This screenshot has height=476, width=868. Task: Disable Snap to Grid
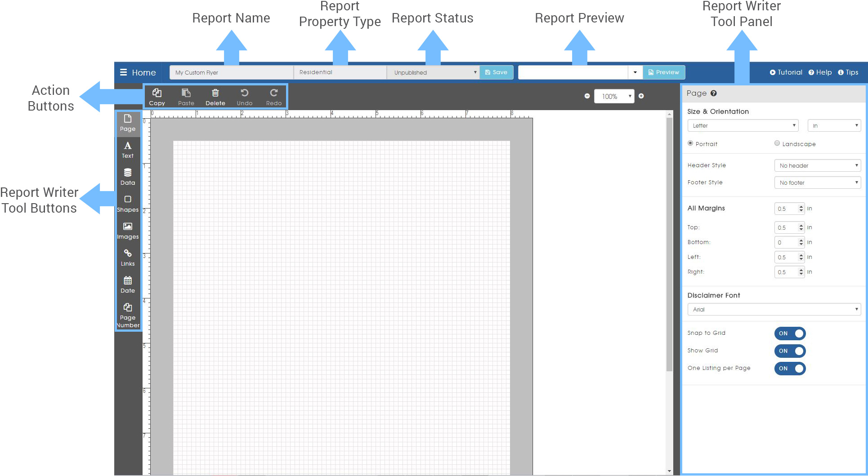pyautogui.click(x=790, y=333)
